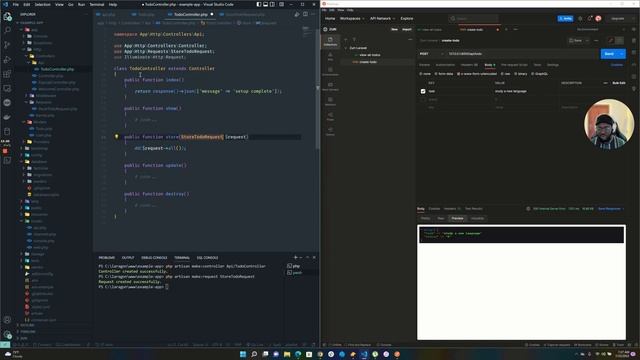Click the Postman top search box

[473, 18]
